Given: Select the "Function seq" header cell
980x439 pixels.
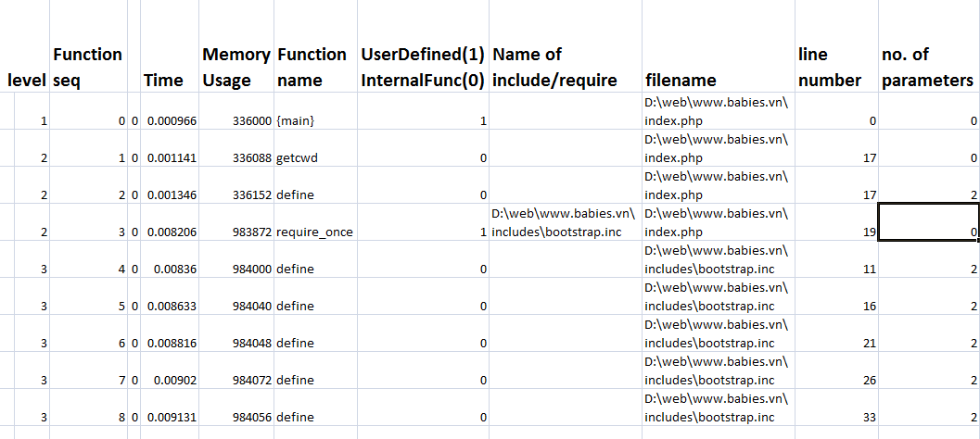Looking at the screenshot, I should tap(88, 67).
